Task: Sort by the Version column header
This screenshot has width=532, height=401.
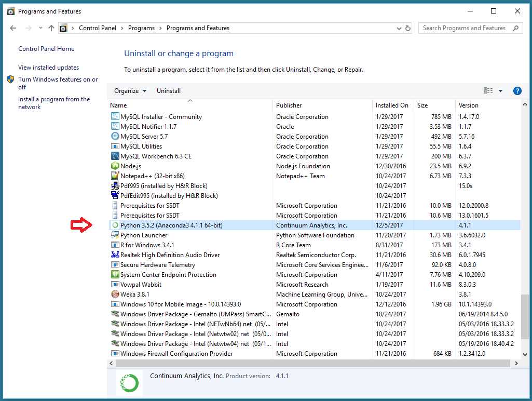Action: click(488, 105)
